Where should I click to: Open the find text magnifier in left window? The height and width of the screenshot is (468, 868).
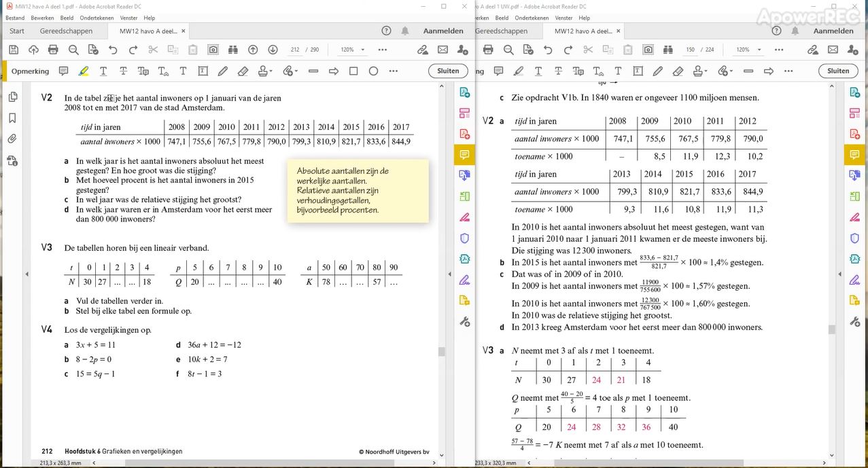(x=73, y=50)
